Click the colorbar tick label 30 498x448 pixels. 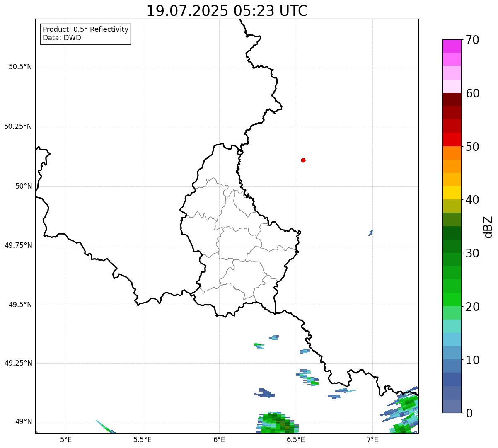coord(472,253)
